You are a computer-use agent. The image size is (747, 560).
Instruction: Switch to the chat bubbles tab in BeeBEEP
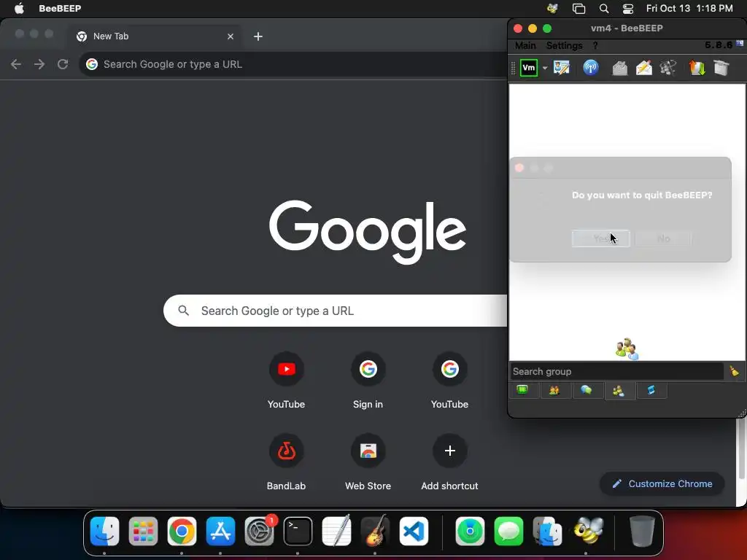point(586,391)
